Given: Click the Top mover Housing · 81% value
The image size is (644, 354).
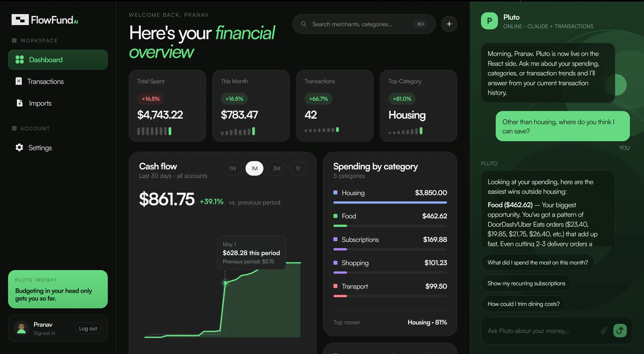Looking at the screenshot, I should click(x=427, y=322).
